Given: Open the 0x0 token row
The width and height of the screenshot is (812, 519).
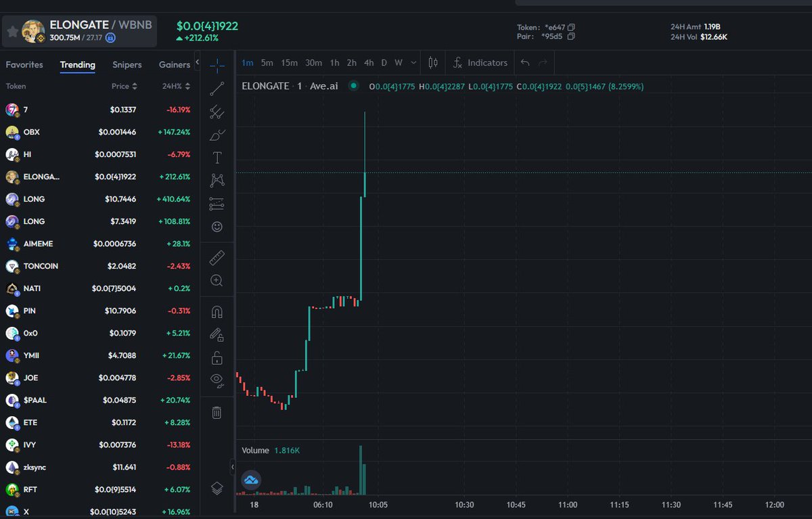Looking at the screenshot, I should click(99, 333).
